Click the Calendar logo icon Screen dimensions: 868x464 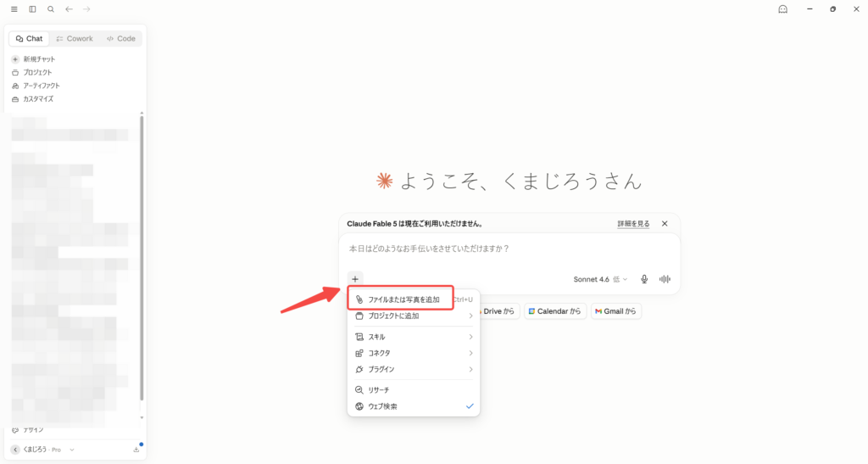[x=531, y=311]
